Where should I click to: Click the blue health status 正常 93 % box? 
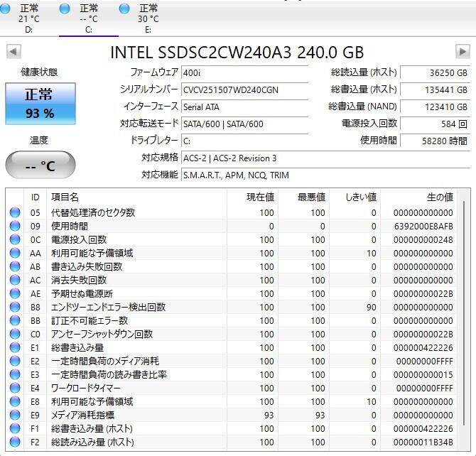point(40,104)
